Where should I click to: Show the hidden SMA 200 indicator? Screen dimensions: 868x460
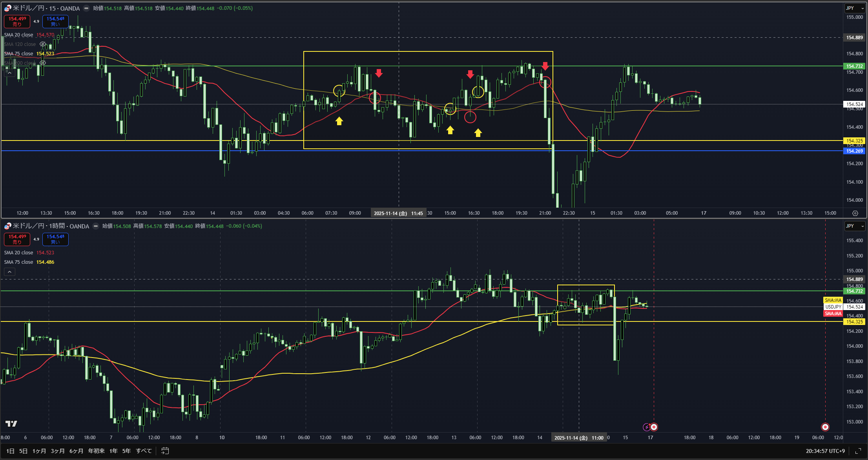[43, 63]
